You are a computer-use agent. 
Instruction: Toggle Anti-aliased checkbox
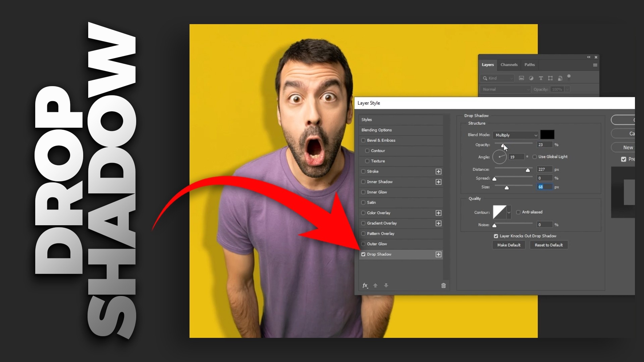(518, 212)
